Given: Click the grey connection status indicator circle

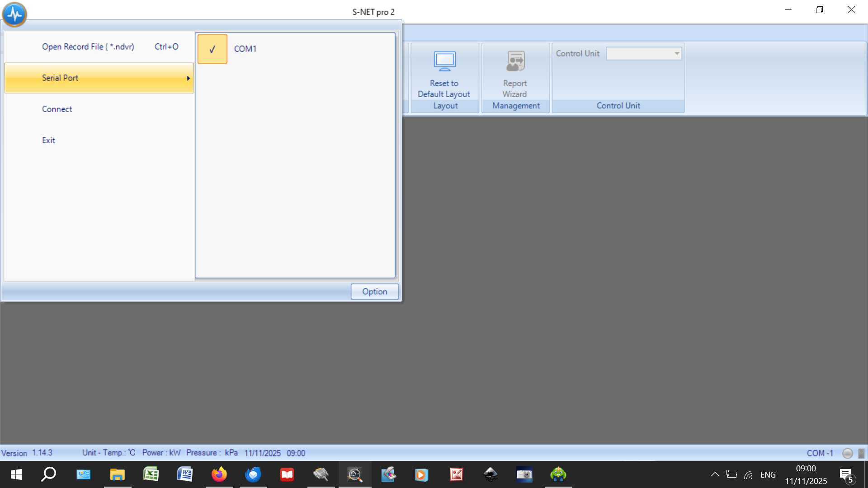Looking at the screenshot, I should [x=847, y=453].
